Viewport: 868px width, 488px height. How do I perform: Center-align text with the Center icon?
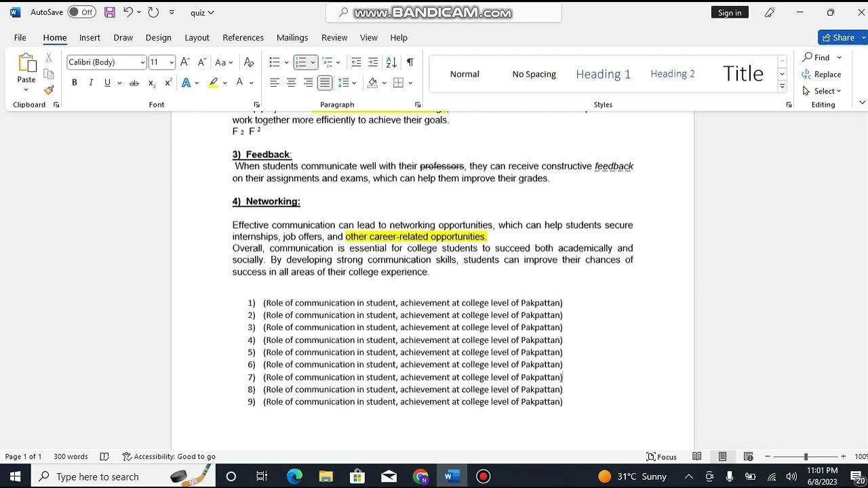click(292, 83)
